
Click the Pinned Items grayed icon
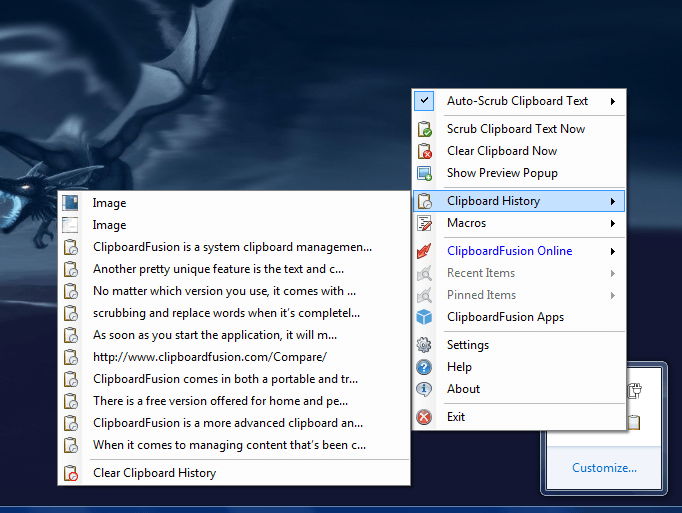pos(425,295)
